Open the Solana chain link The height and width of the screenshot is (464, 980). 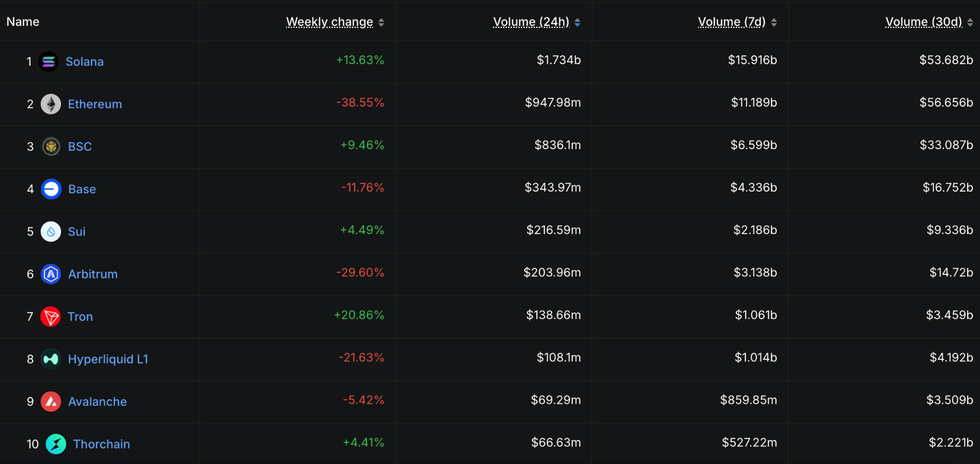tap(84, 62)
